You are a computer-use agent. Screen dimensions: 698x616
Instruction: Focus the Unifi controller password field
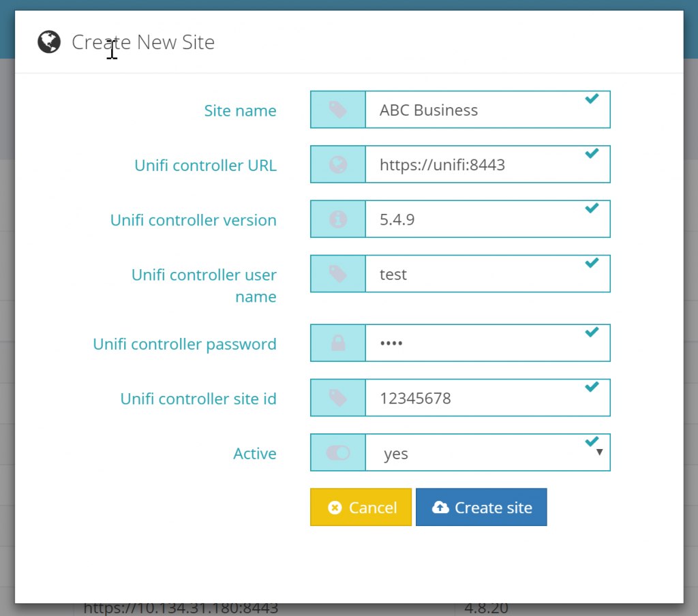(487, 343)
